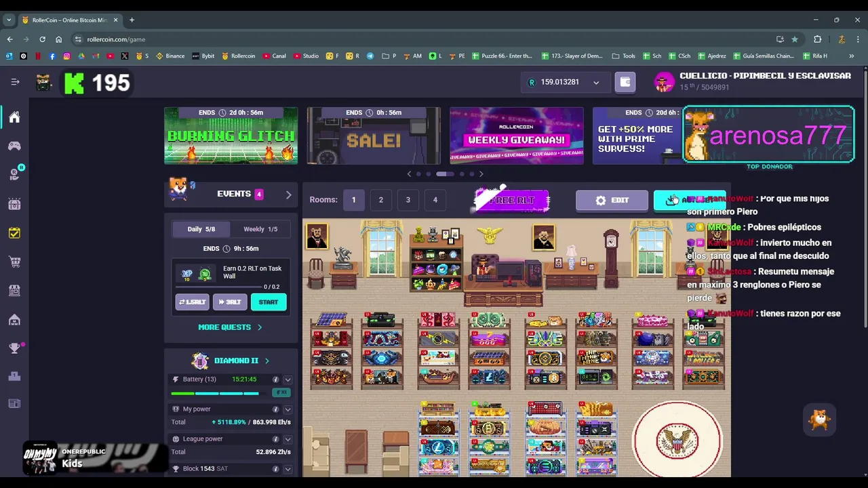Open the browser tab search dropdown arrow
This screenshot has width=868, height=488.
(9, 20)
